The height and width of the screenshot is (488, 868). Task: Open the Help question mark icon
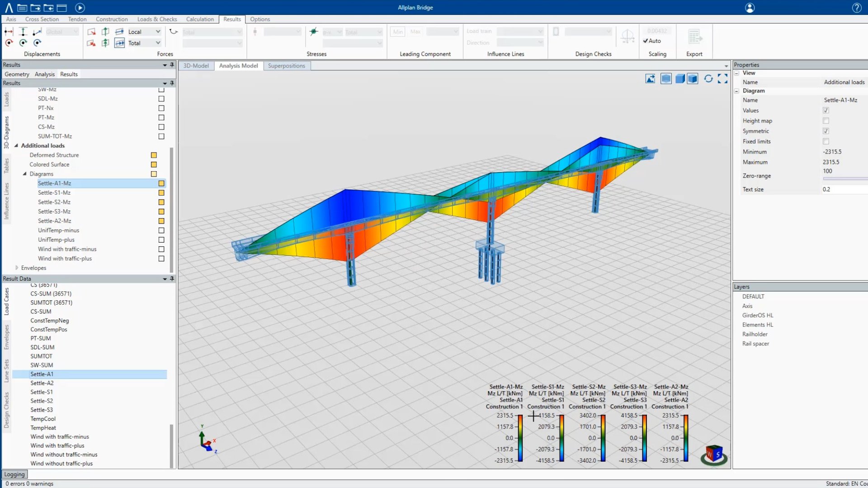tap(857, 8)
